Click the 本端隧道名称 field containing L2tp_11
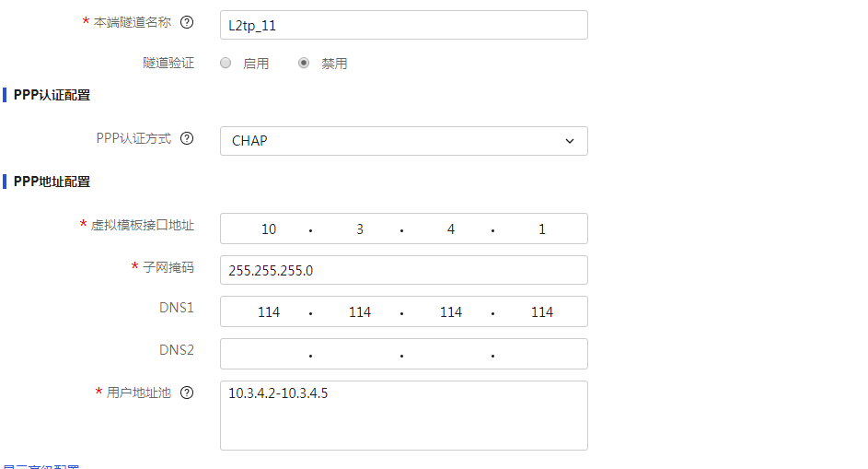The height and width of the screenshot is (469, 868). click(x=403, y=25)
